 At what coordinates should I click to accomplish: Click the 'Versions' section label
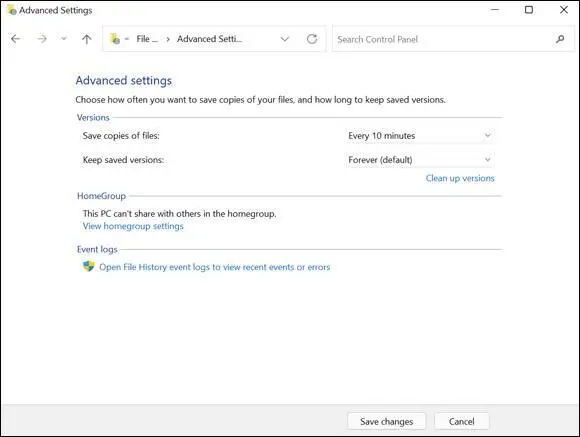point(93,118)
